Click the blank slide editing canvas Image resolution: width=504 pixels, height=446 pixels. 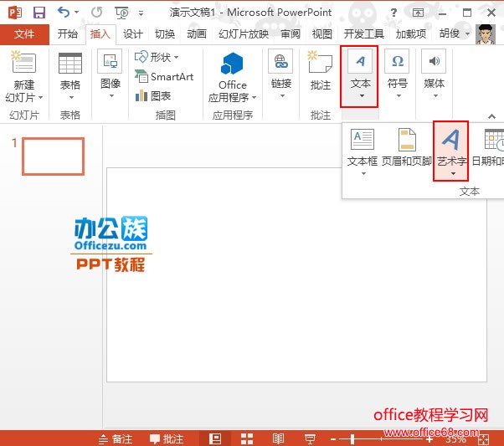(296, 274)
